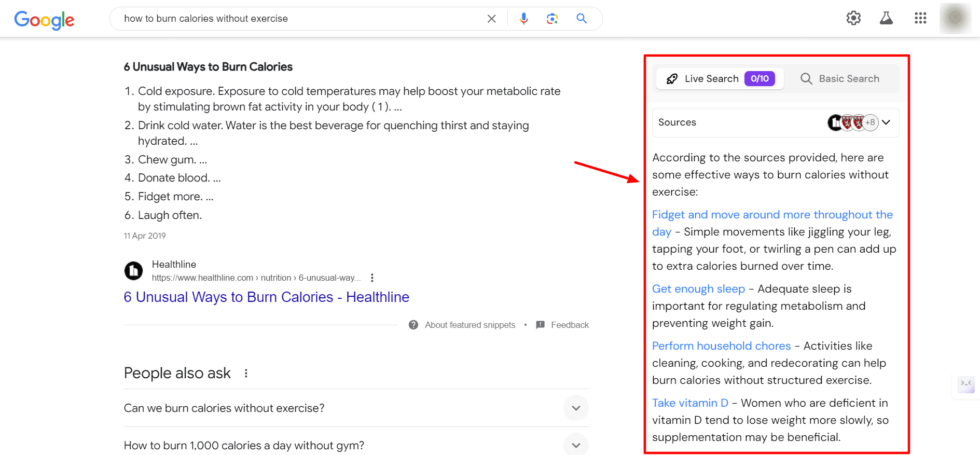Open the Google account avatar

pos(955,18)
